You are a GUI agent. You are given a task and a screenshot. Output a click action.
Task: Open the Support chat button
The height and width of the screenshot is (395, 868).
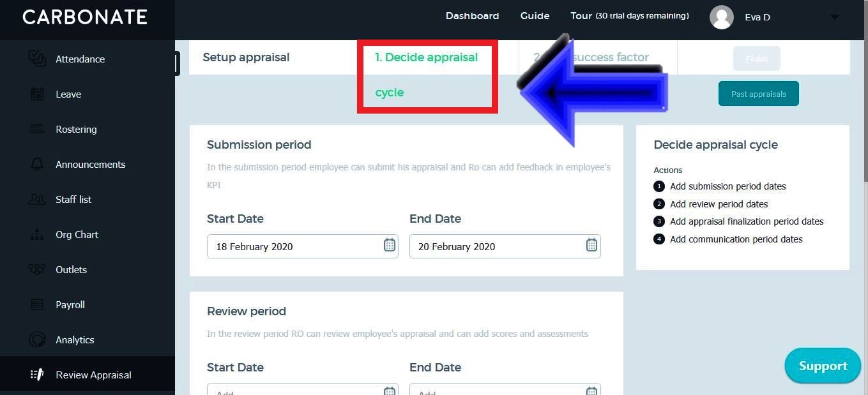pyautogui.click(x=823, y=366)
